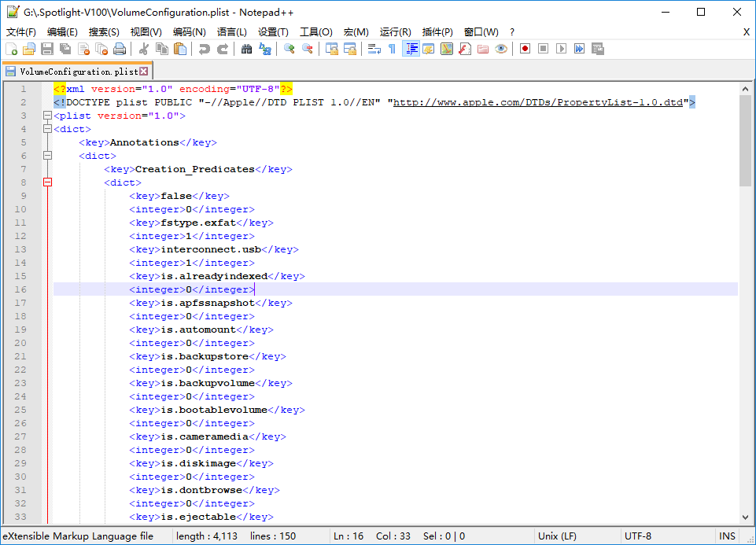
Task: Open the 编码(N) menu
Action: [x=190, y=31]
